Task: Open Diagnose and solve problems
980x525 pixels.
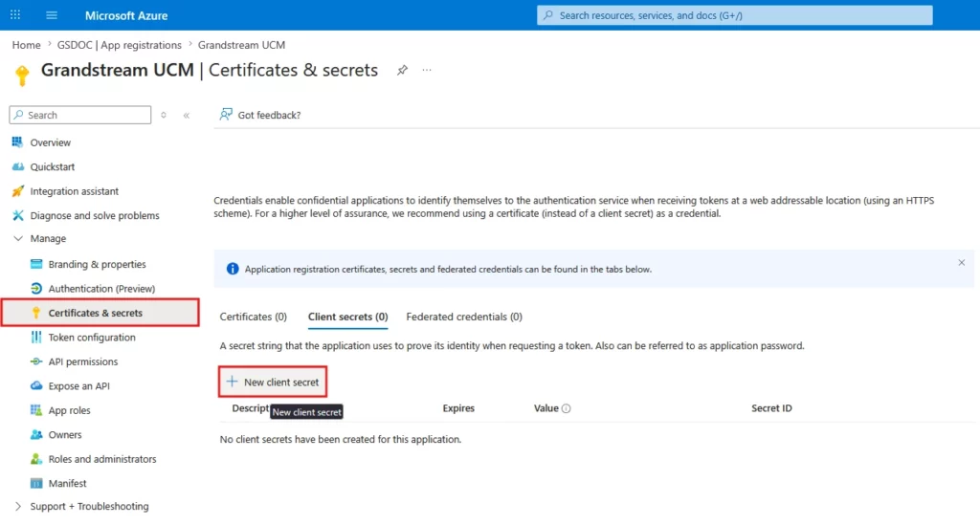Action: (x=95, y=215)
